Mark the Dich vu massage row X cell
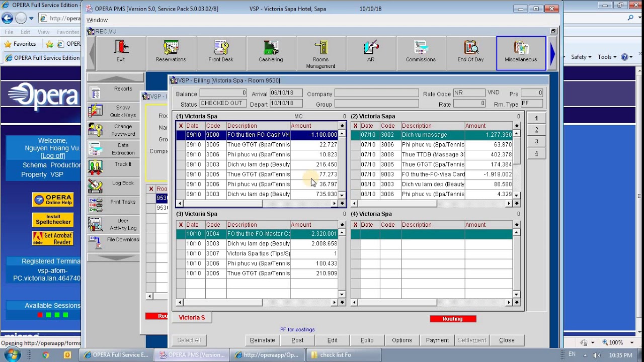Image resolution: width=644 pixels, height=362 pixels. [355, 135]
